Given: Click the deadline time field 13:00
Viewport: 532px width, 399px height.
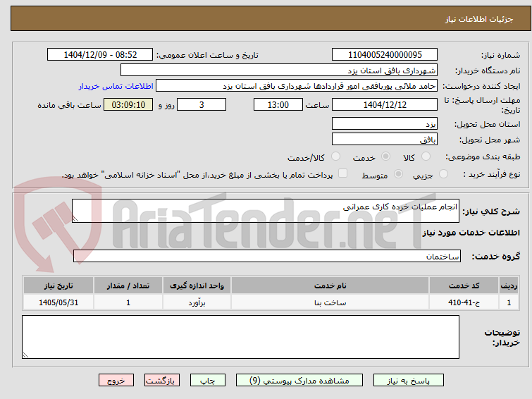Looking at the screenshot, I should coord(278,104).
